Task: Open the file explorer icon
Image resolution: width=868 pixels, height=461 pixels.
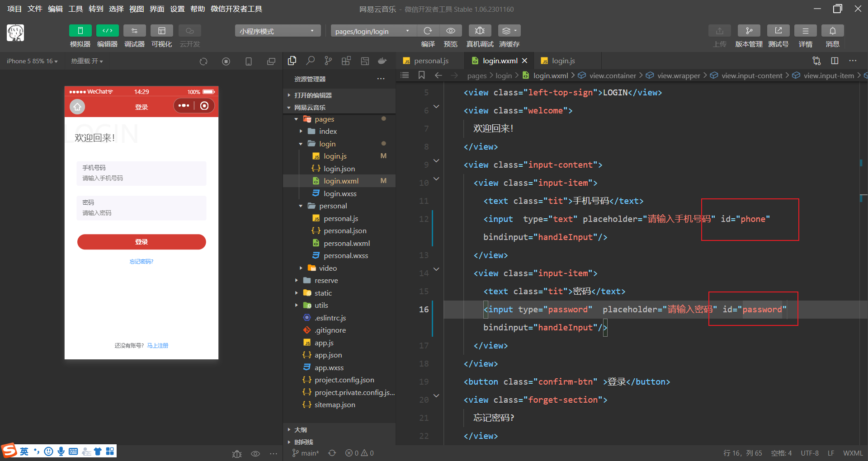Action: tap(292, 61)
